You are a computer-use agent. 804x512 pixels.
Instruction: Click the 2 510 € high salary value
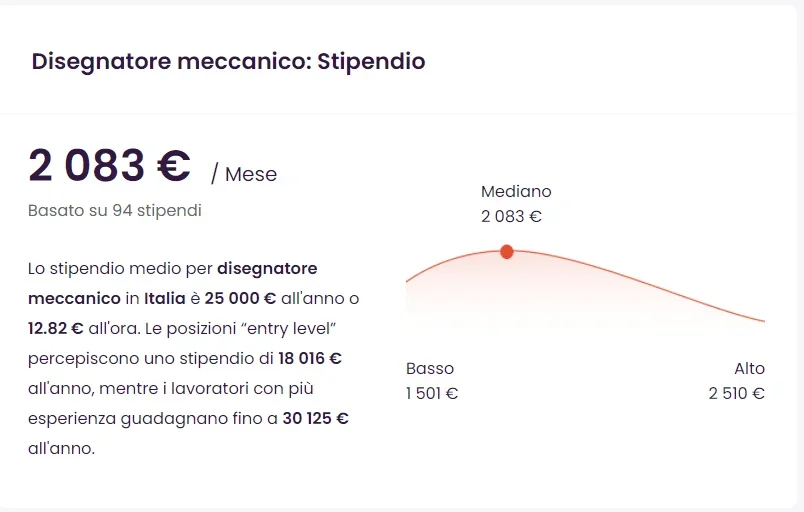pyautogui.click(x=736, y=393)
